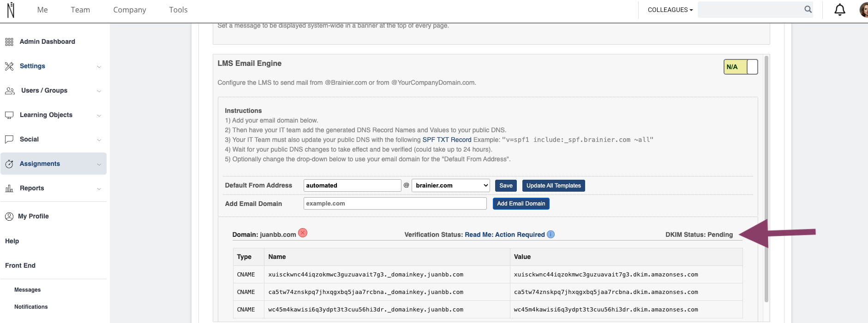The width and height of the screenshot is (868, 323).
Task: Open Read Me: Action Required link
Action: coord(505,235)
